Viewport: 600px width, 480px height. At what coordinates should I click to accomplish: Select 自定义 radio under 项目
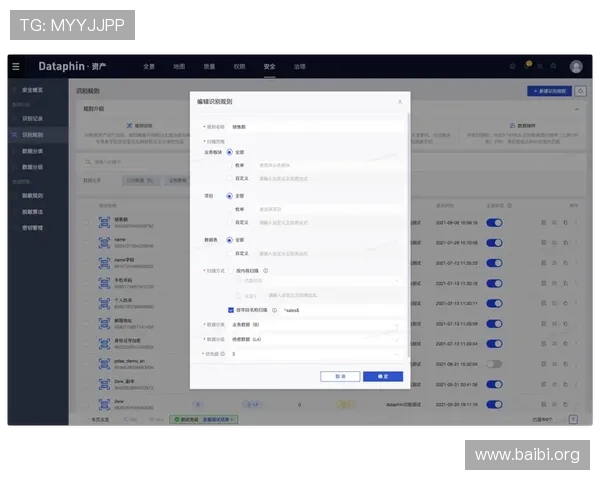point(229,222)
